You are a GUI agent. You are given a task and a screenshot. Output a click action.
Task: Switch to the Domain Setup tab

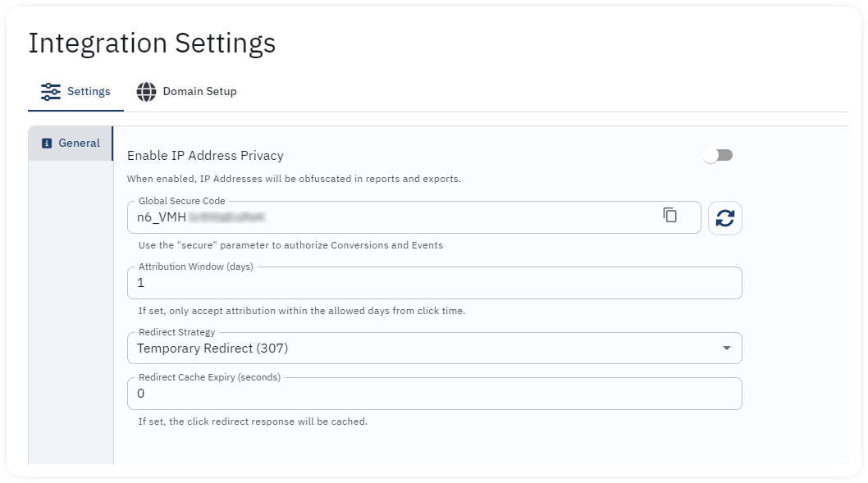click(186, 91)
